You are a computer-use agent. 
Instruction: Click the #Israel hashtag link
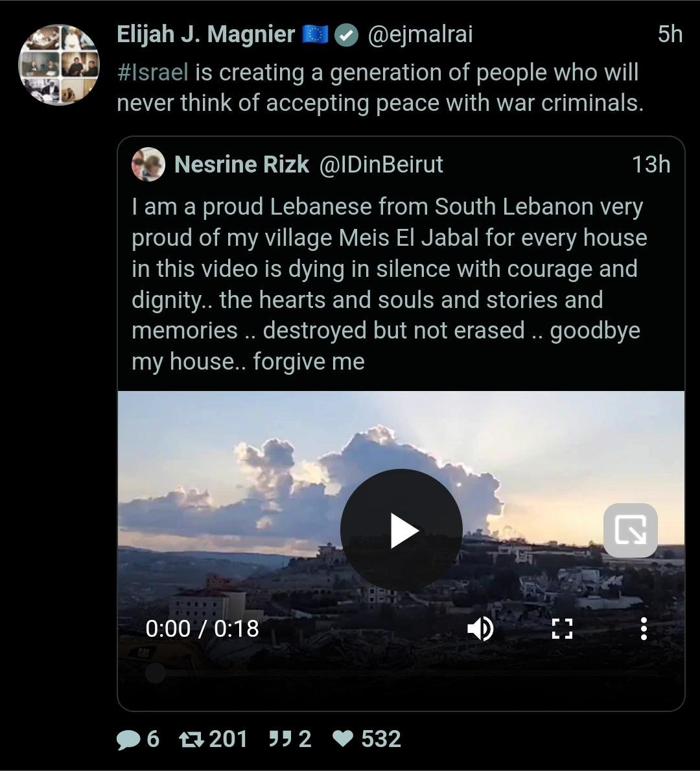click(152, 72)
